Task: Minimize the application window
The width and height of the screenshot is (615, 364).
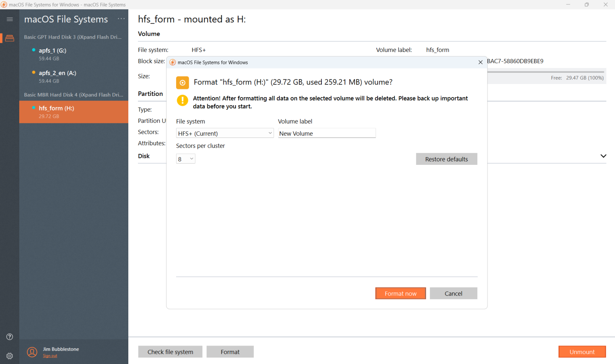Action: [568, 5]
